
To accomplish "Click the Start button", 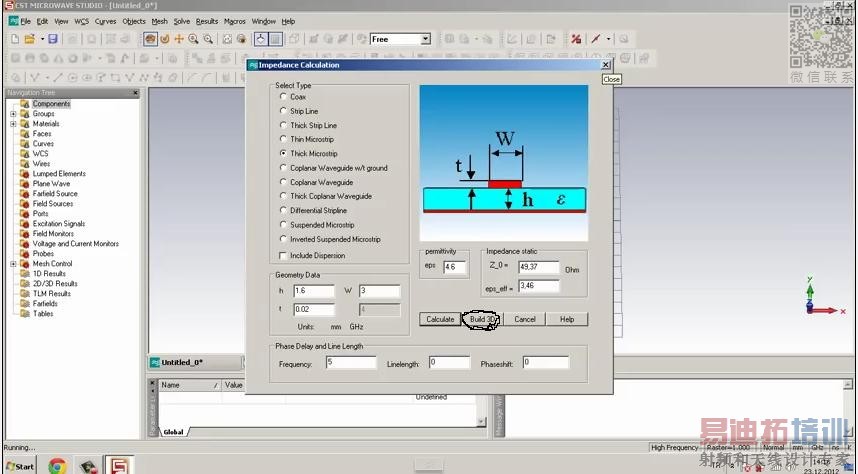I will [x=20, y=466].
